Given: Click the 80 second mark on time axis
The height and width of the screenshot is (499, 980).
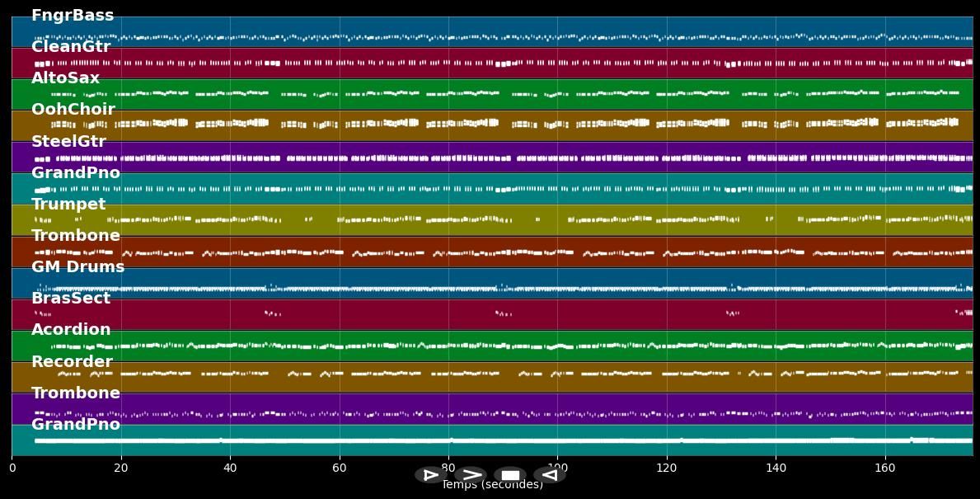Looking at the screenshot, I should click(448, 468).
